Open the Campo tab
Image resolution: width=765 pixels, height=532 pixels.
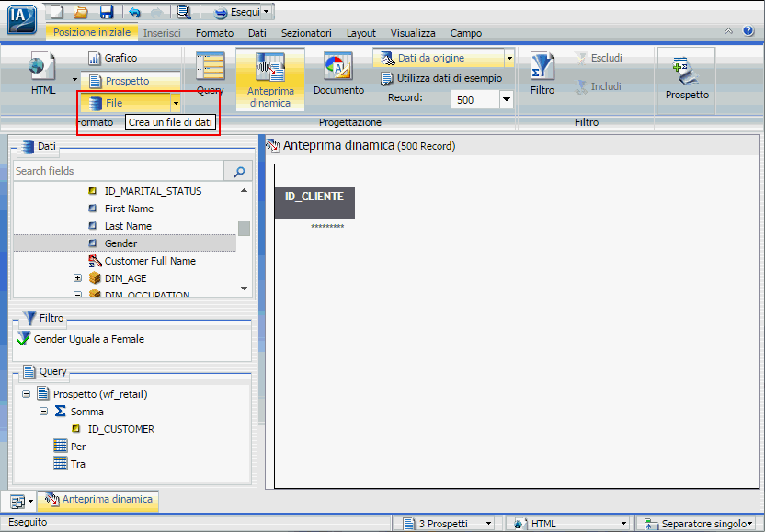(x=466, y=33)
